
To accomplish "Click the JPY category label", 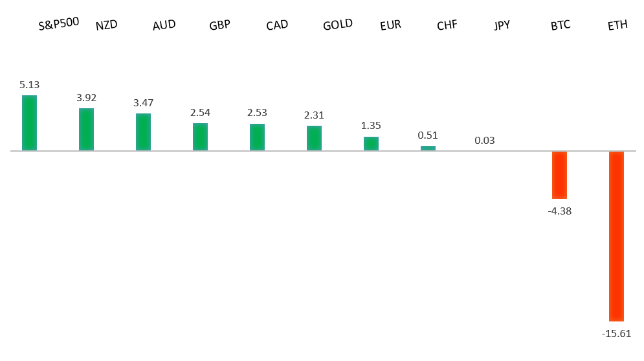I will 502,26.
